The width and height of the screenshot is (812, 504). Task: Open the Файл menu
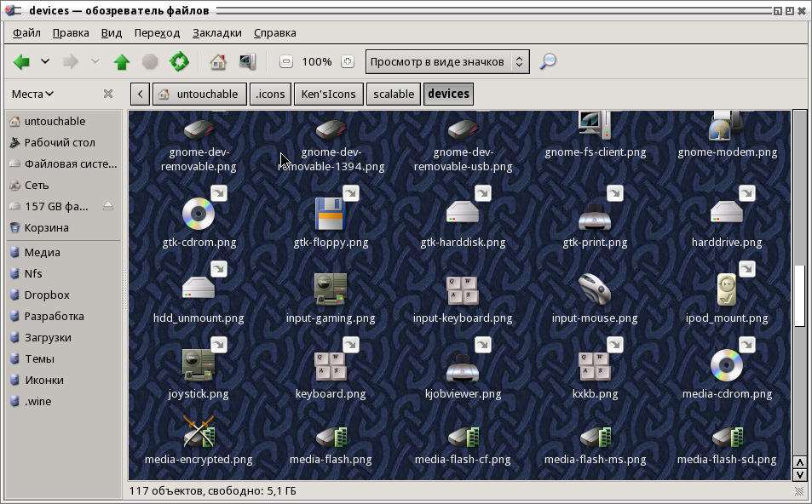26,33
